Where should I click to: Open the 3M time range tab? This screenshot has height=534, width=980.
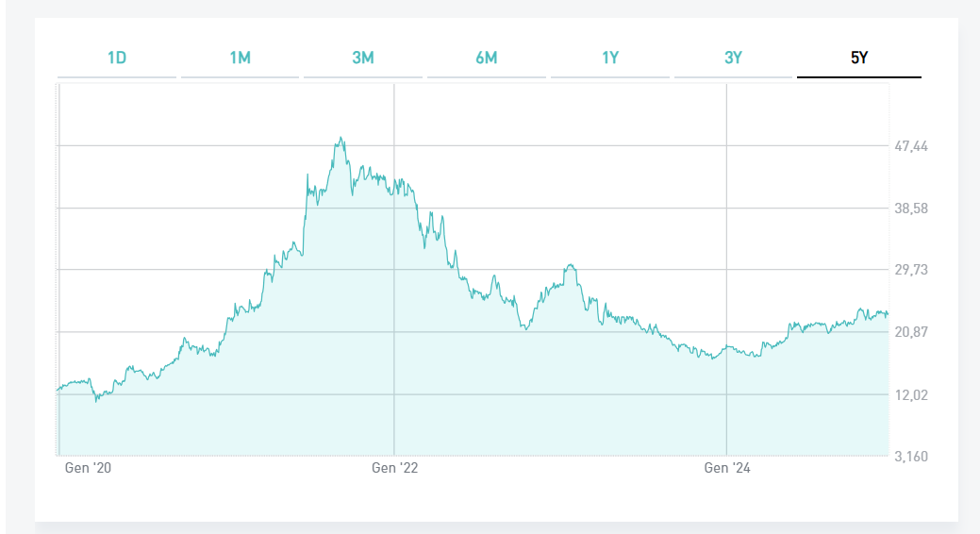click(363, 58)
